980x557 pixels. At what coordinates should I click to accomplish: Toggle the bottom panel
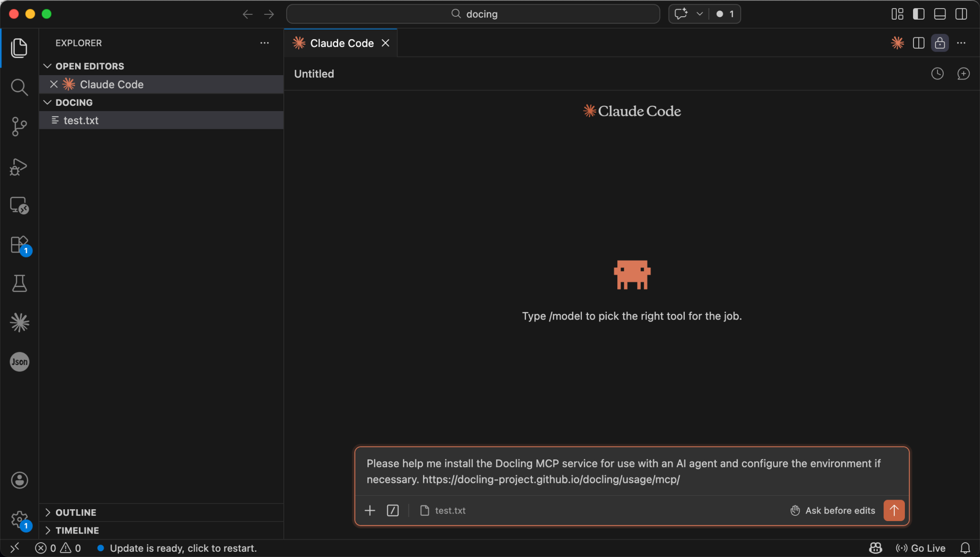pyautogui.click(x=940, y=14)
